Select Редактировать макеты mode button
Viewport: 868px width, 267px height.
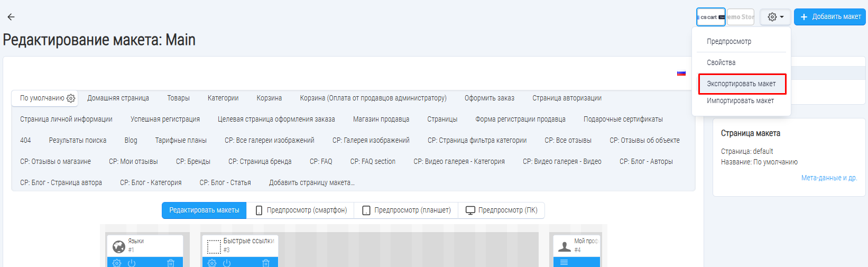pos(204,210)
